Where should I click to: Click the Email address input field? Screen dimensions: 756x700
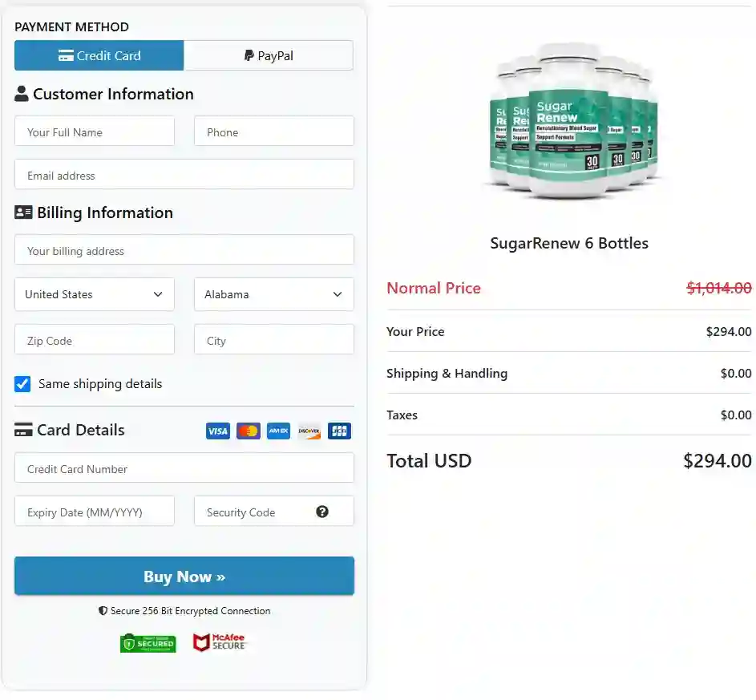(184, 174)
